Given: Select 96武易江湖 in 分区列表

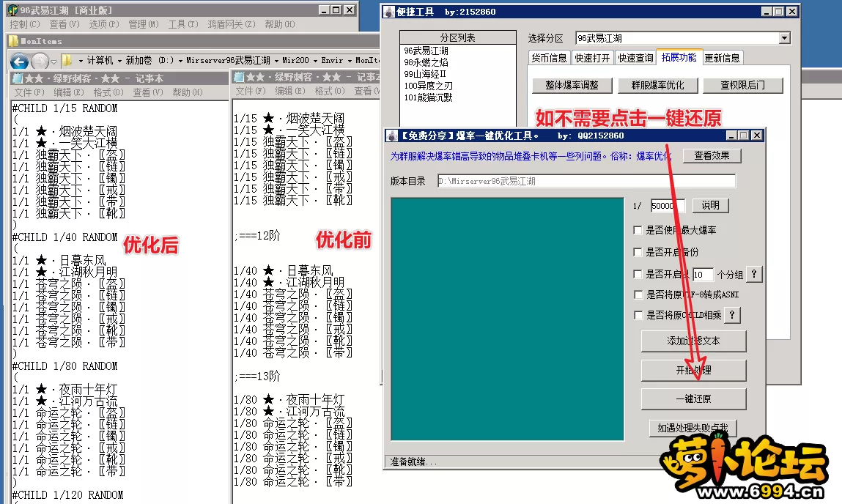Looking at the screenshot, I should click(x=426, y=51).
